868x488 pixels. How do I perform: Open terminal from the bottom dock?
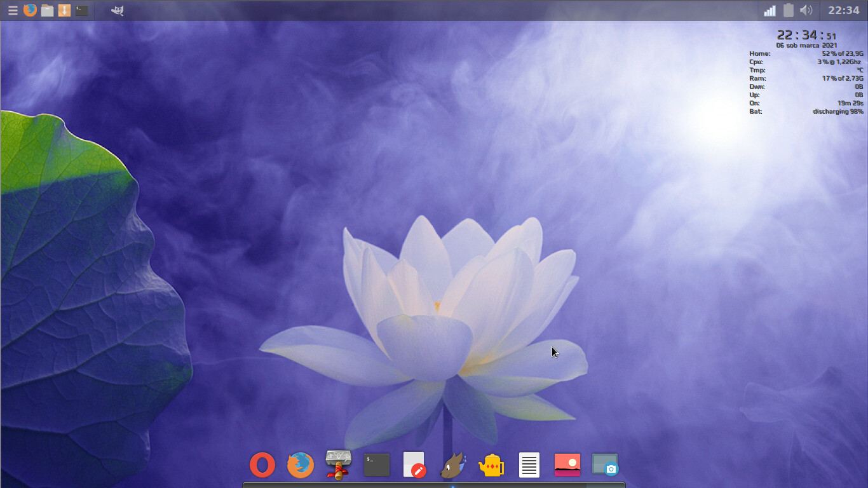tap(377, 465)
